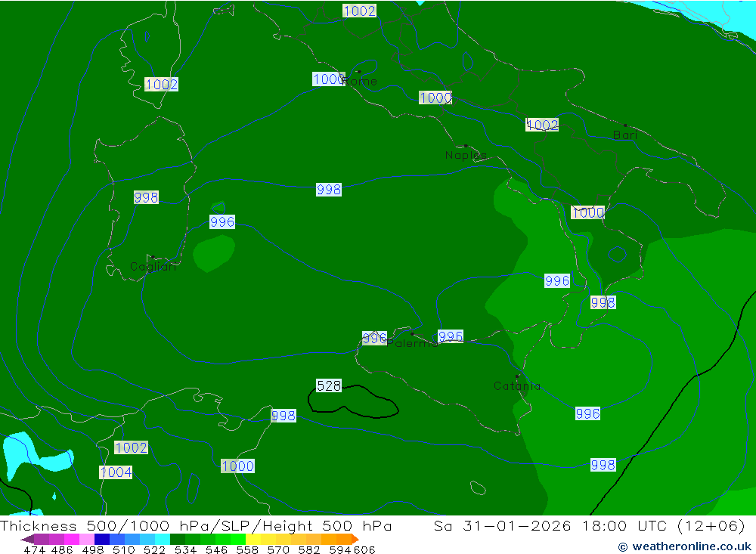Click the 1004 isobar label
756x554 pixels.
(116, 472)
